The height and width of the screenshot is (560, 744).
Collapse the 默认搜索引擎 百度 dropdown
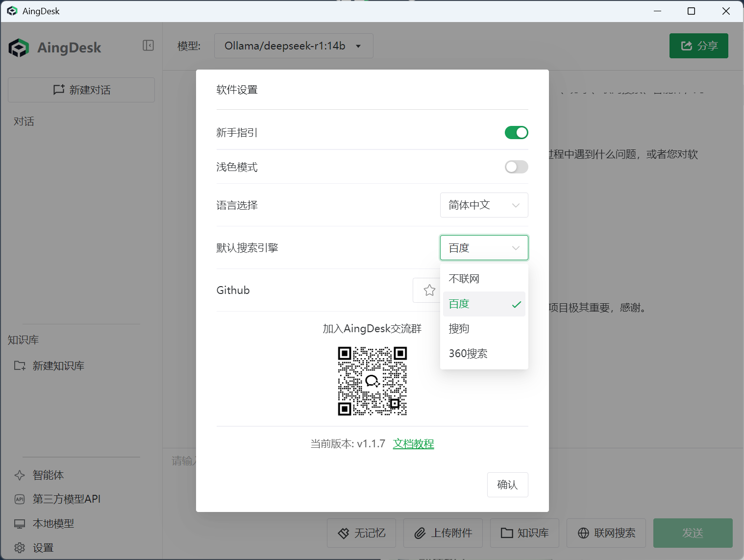pyautogui.click(x=484, y=247)
